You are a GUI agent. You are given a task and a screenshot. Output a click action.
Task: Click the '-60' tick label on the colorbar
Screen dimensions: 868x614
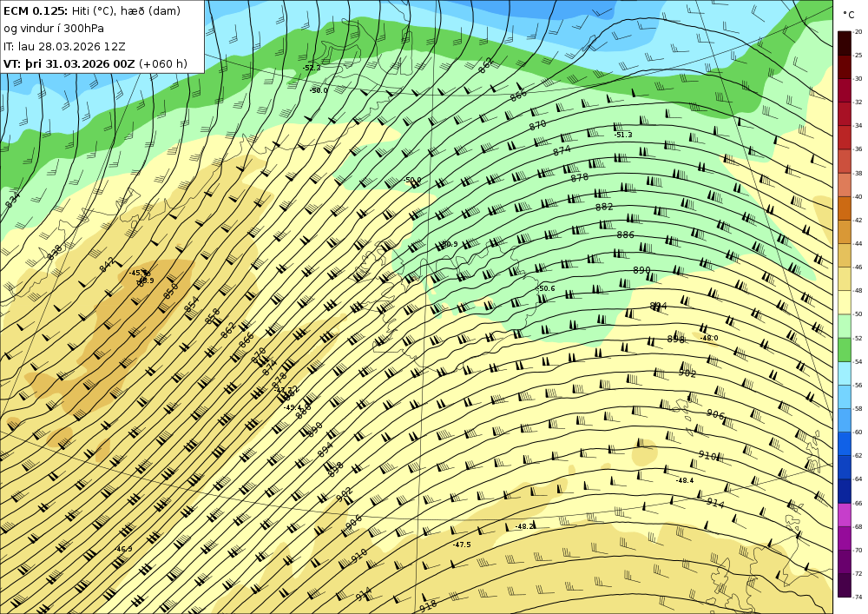[858, 432]
